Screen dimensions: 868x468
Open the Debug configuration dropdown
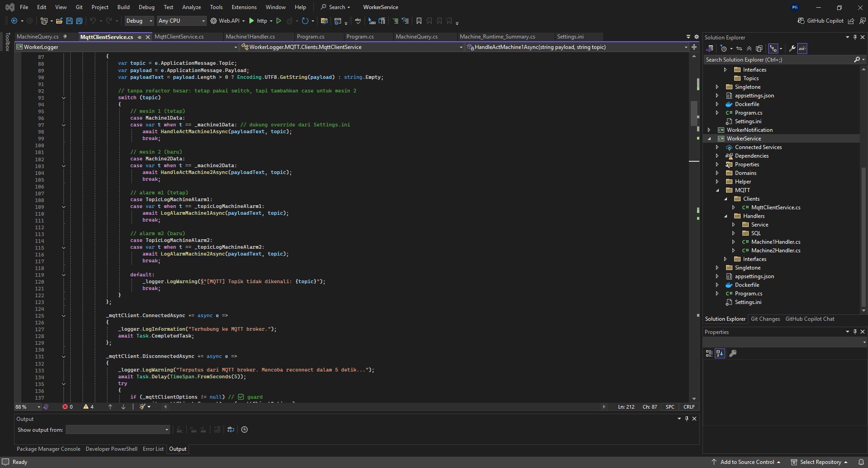(x=139, y=21)
